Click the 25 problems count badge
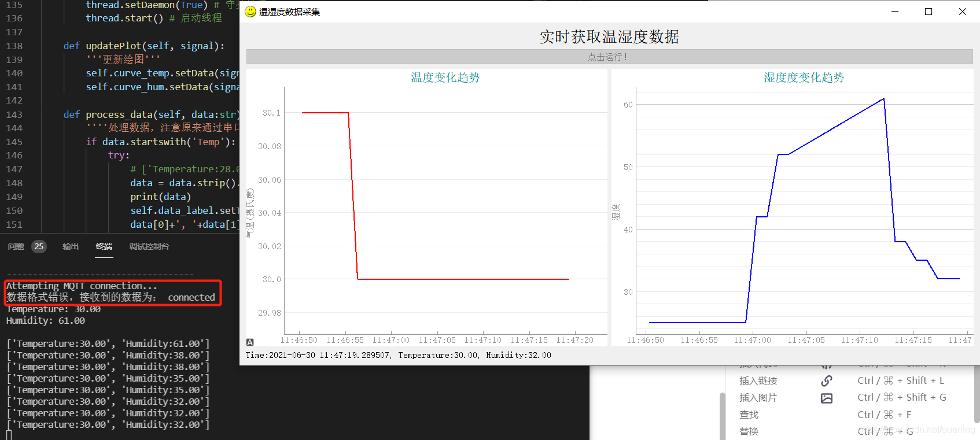Viewport: 980px width, 440px height. coord(39,246)
